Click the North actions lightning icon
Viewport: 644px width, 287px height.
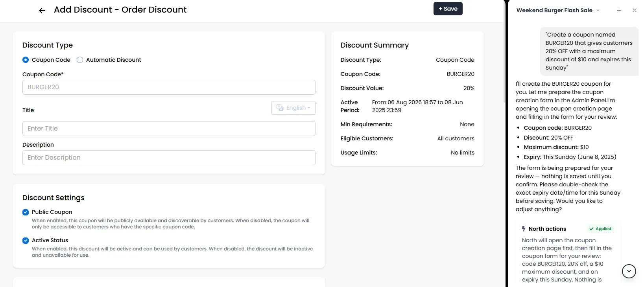pyautogui.click(x=524, y=229)
